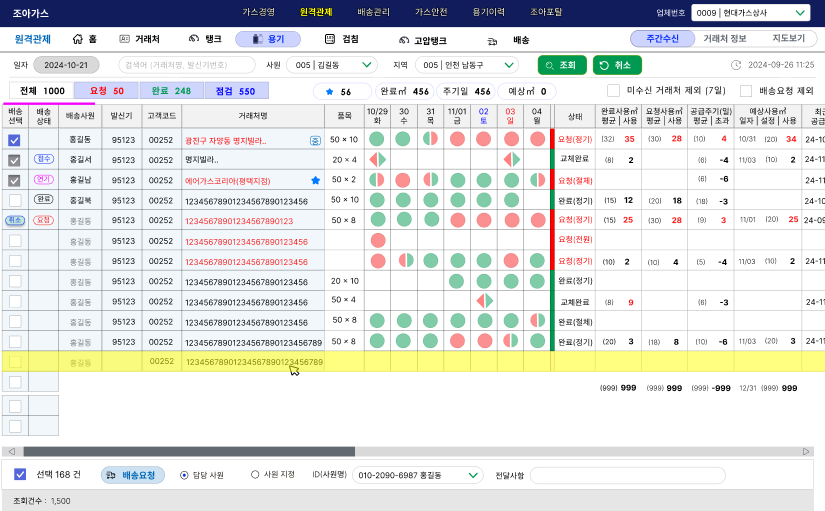Viewport: 825px width, 511px height.
Task: Select the 탱크 (tank) nav icon
Action: [194, 40]
